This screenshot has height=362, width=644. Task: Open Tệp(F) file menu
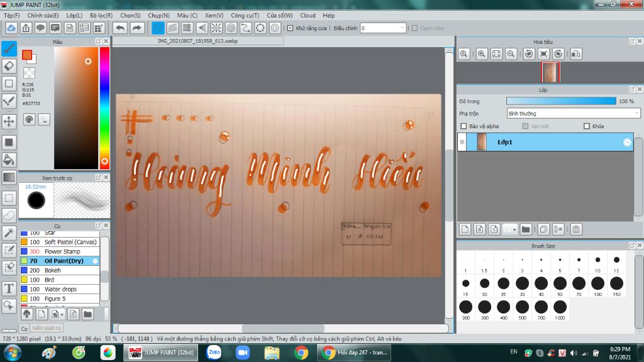tap(11, 15)
